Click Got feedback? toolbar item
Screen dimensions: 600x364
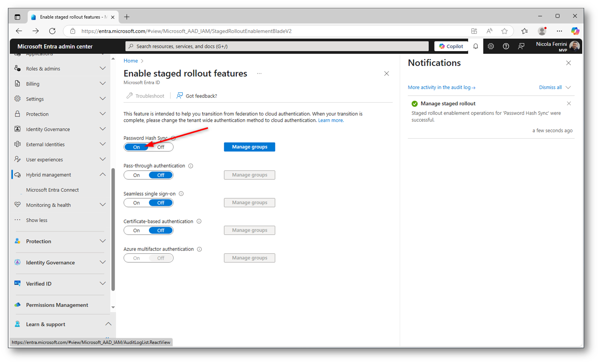197,96
